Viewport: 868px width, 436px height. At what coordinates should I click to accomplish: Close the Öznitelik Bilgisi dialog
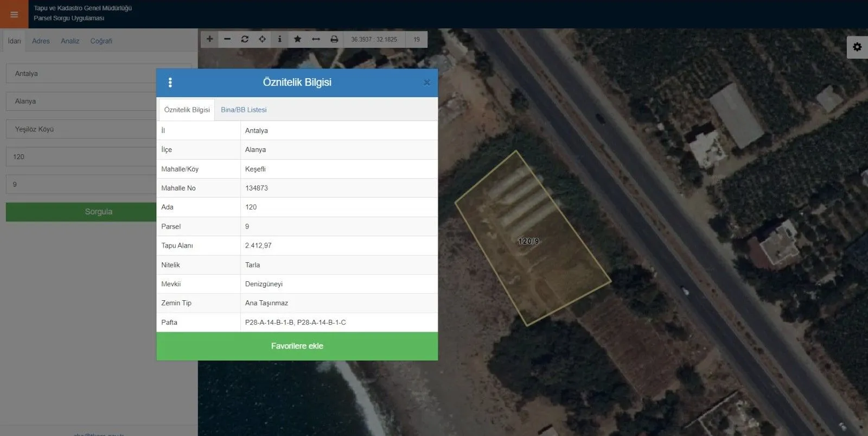(426, 83)
